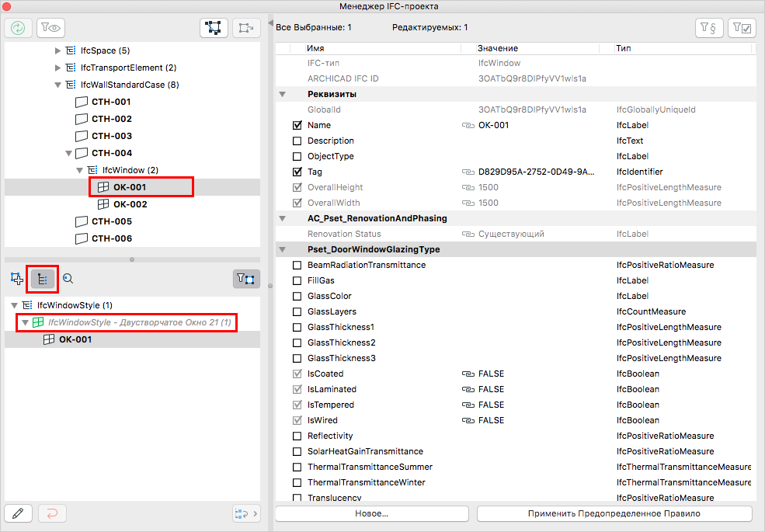This screenshot has width=765, height=532.
Task: Click the dashed selection arrow toolbar icon
Action: (246, 28)
